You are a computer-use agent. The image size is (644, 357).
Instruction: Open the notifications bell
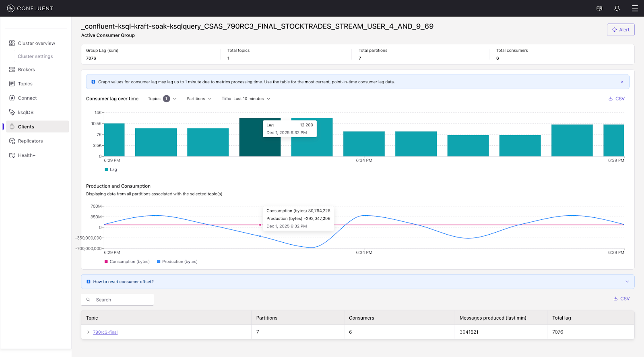pyautogui.click(x=617, y=8)
